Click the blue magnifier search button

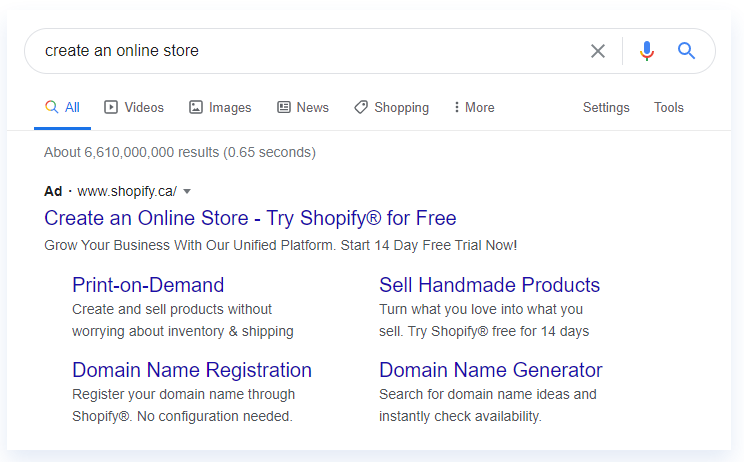coord(686,50)
